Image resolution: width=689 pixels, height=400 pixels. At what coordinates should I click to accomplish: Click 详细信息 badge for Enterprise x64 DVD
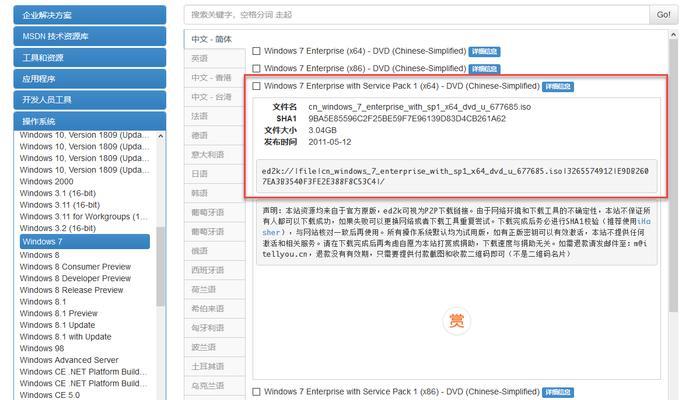tap(484, 52)
